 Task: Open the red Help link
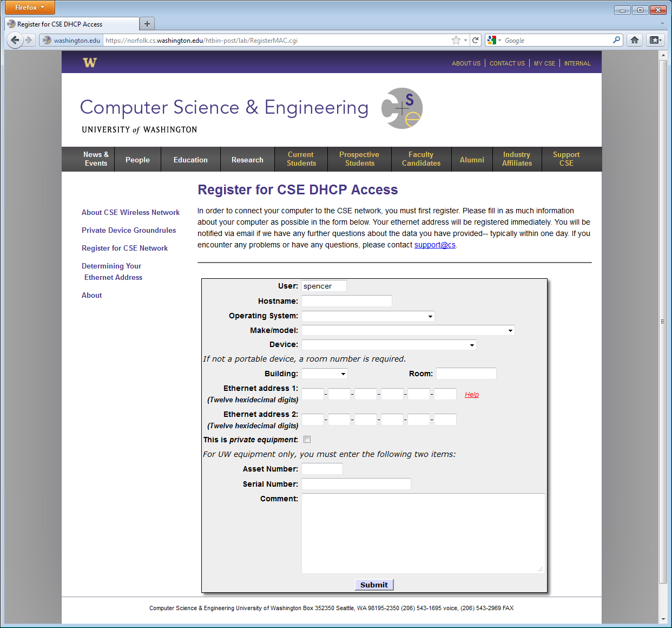click(x=472, y=395)
